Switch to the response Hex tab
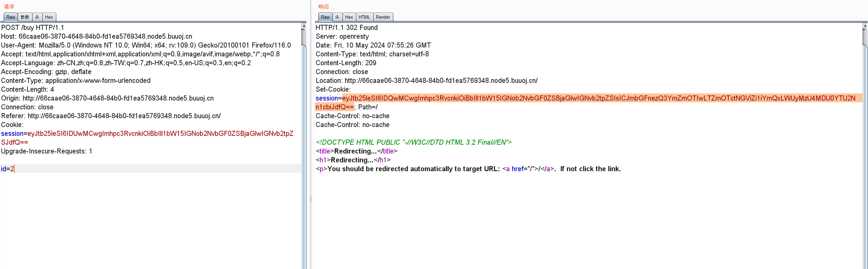 tap(349, 17)
